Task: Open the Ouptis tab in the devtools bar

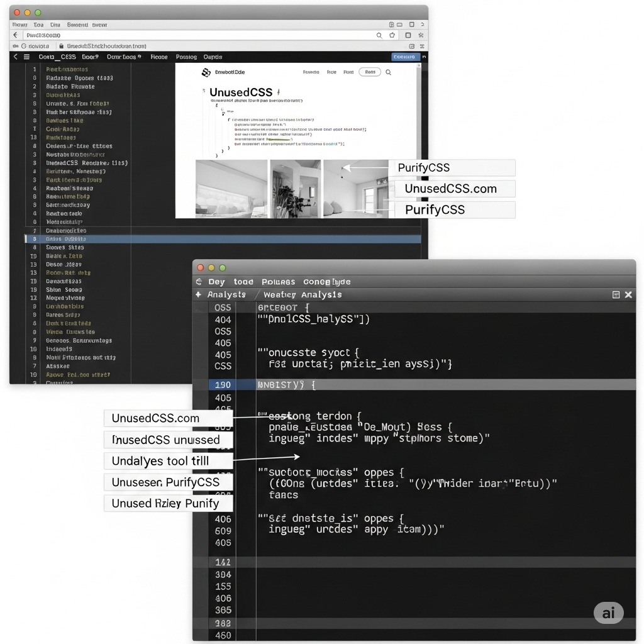Action: pyautogui.click(x=213, y=57)
